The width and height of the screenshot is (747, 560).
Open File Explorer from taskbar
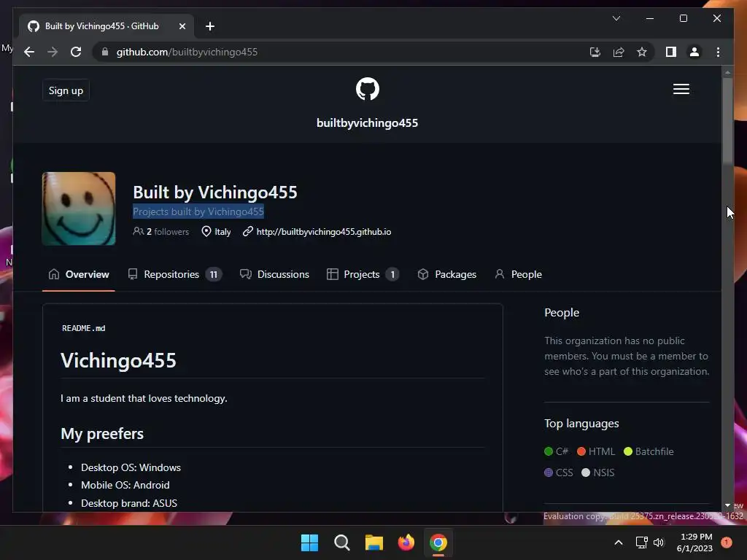374,542
